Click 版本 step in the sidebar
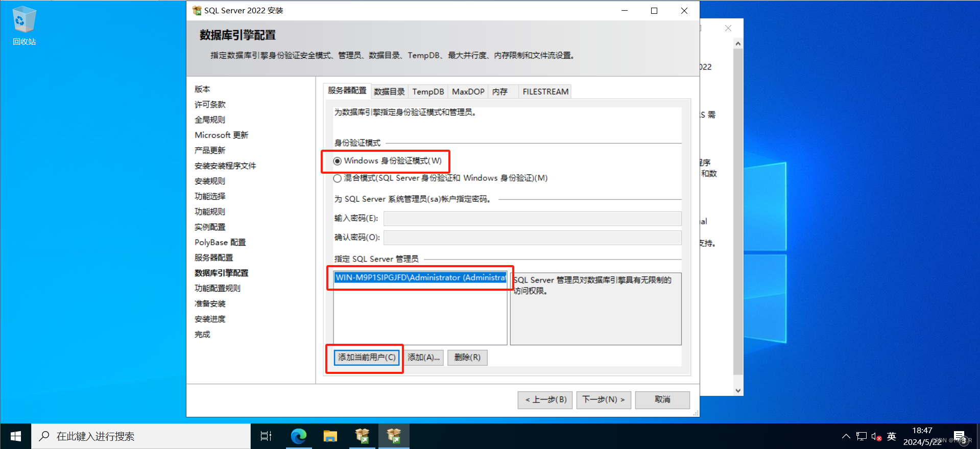The height and width of the screenshot is (449, 980). pos(202,89)
